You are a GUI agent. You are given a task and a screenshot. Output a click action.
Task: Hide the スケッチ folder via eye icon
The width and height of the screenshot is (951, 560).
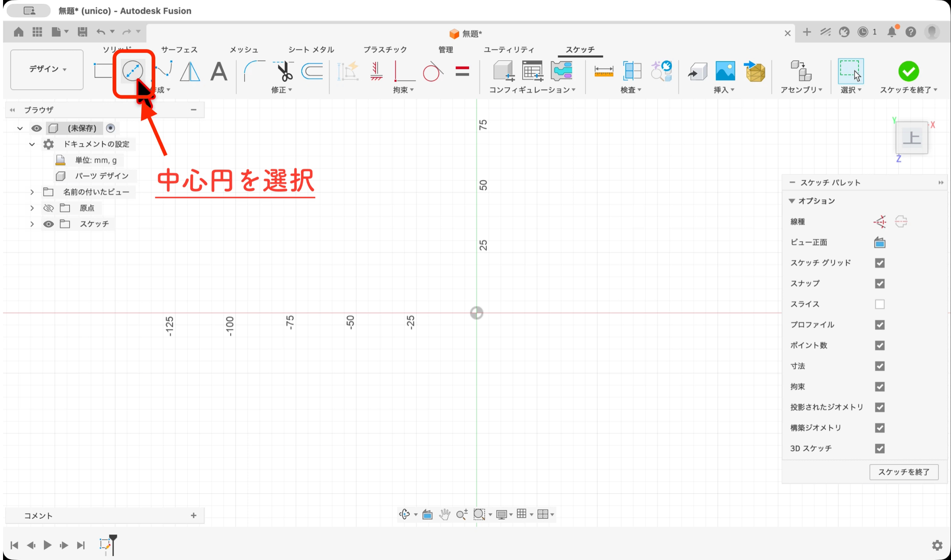pyautogui.click(x=48, y=224)
